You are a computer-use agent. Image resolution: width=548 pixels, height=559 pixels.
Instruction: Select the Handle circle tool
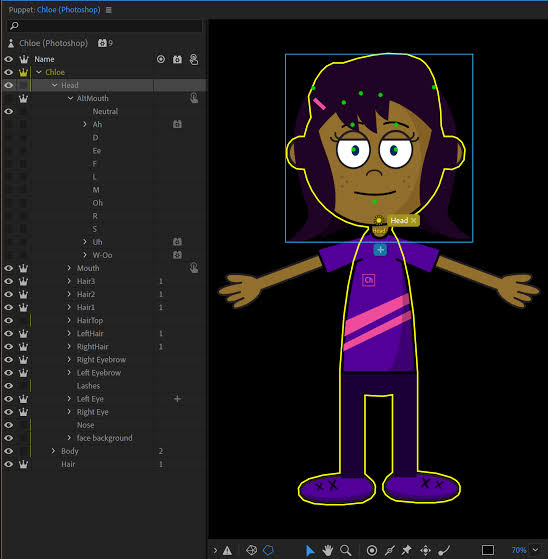coord(372,550)
